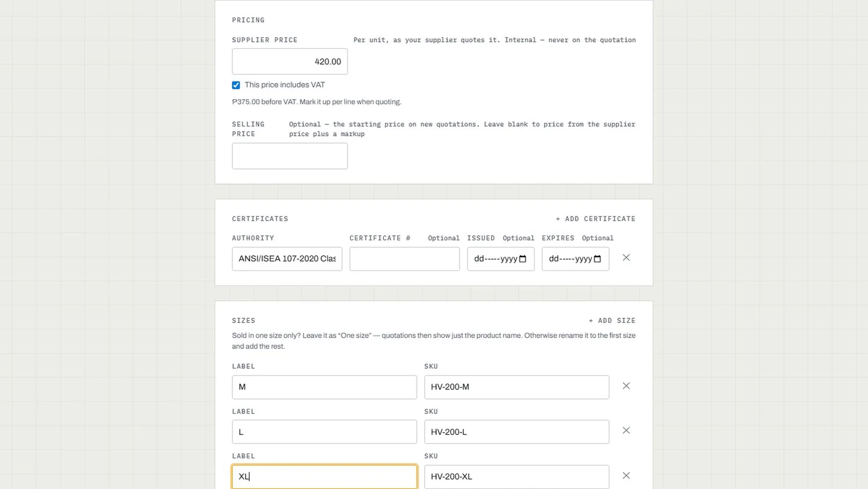
Task: Click the PRICING section heading
Action: (x=248, y=20)
